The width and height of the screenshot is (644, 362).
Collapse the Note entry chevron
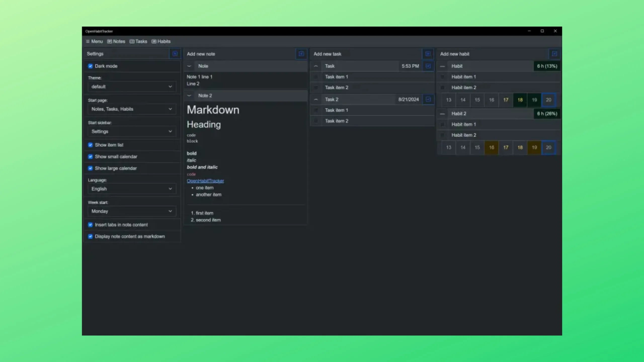(189, 66)
